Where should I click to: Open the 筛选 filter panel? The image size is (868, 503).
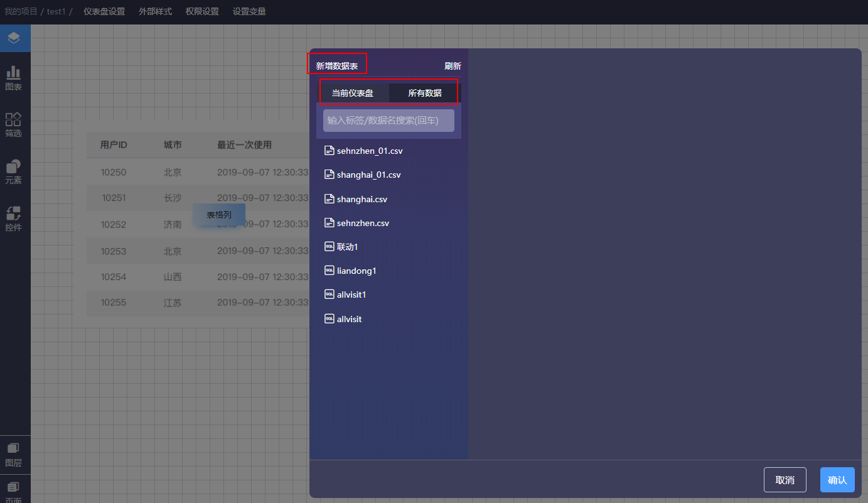tap(14, 125)
